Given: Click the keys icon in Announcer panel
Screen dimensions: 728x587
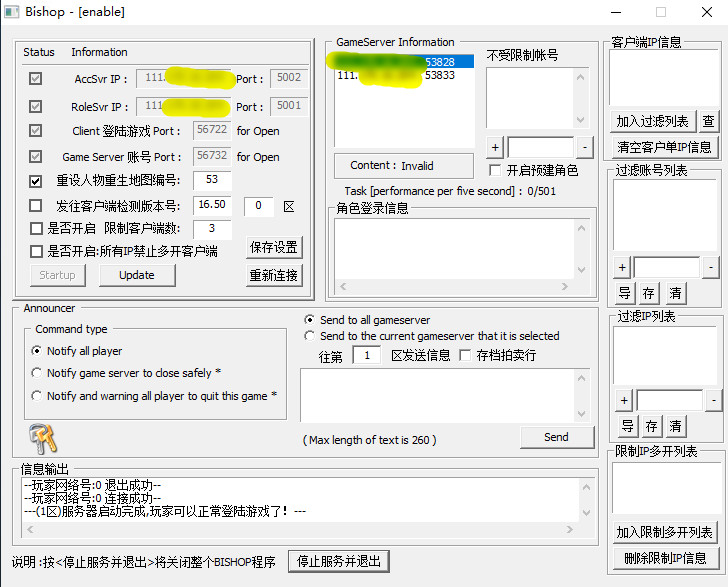Looking at the screenshot, I should click(41, 438).
